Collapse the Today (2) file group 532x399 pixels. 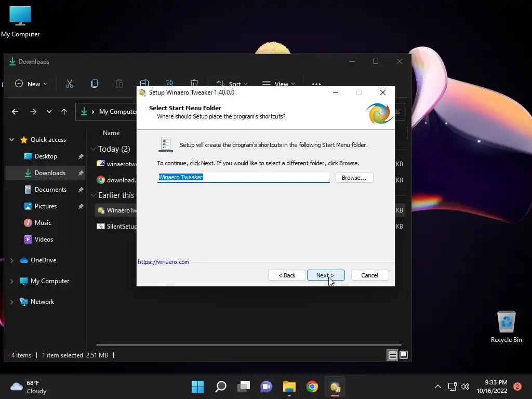(x=93, y=149)
